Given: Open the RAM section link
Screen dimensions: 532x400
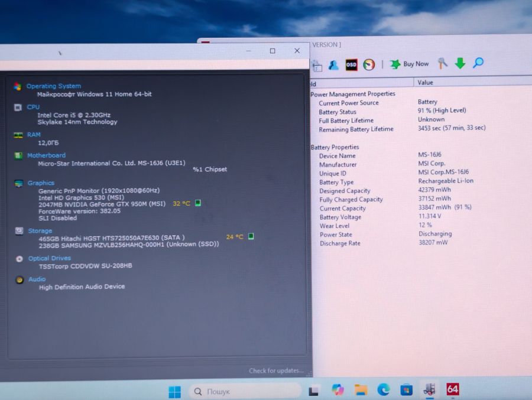Looking at the screenshot, I should coord(34,135).
